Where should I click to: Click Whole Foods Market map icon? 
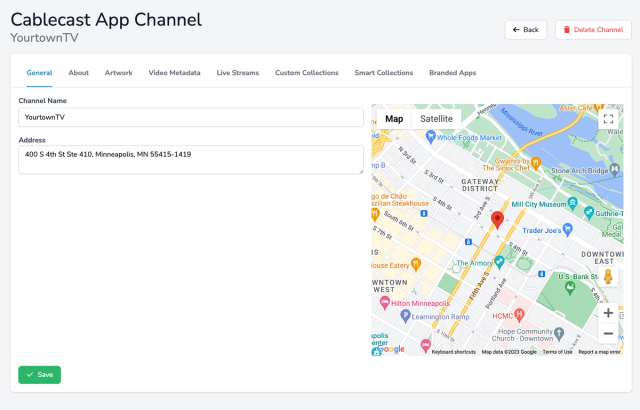tap(430, 137)
